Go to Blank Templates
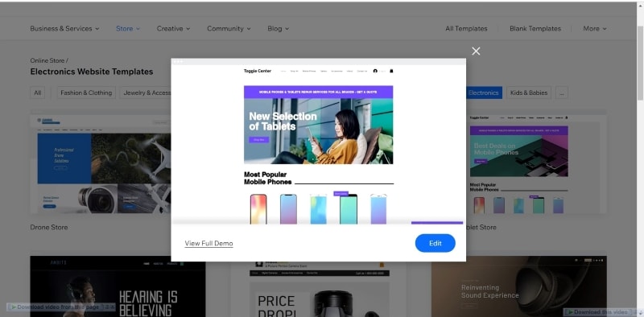644x317 pixels. [x=535, y=28]
